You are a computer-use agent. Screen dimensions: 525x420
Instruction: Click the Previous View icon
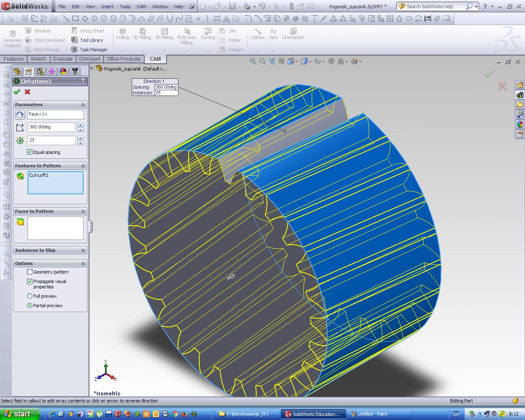(x=272, y=61)
